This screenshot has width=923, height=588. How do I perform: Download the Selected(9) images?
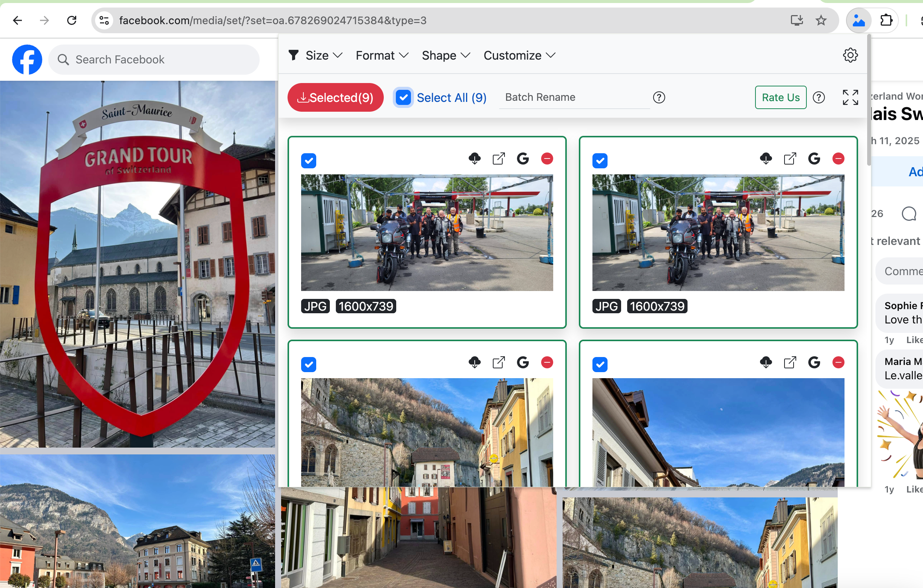coord(335,97)
